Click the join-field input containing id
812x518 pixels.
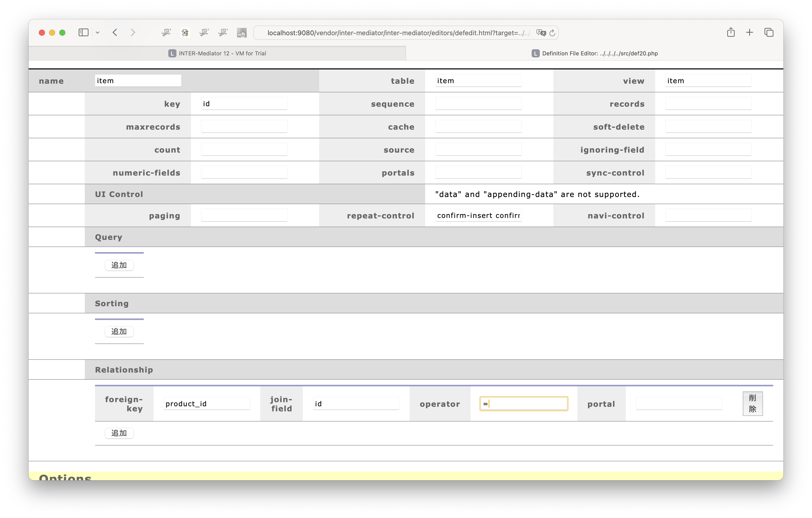[x=356, y=404]
